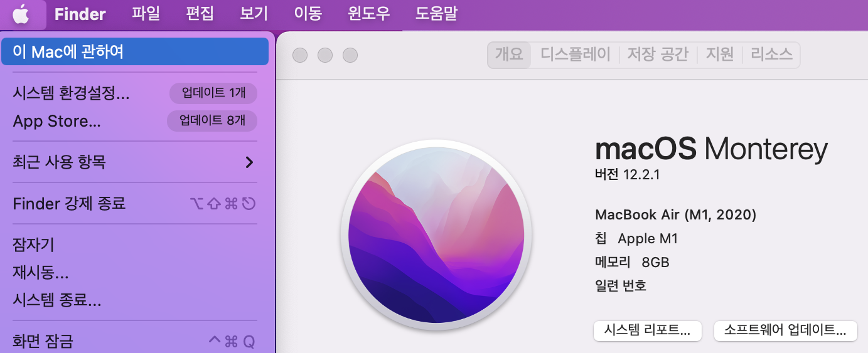Open the 편집 menu
The image size is (868, 353).
[x=200, y=14]
